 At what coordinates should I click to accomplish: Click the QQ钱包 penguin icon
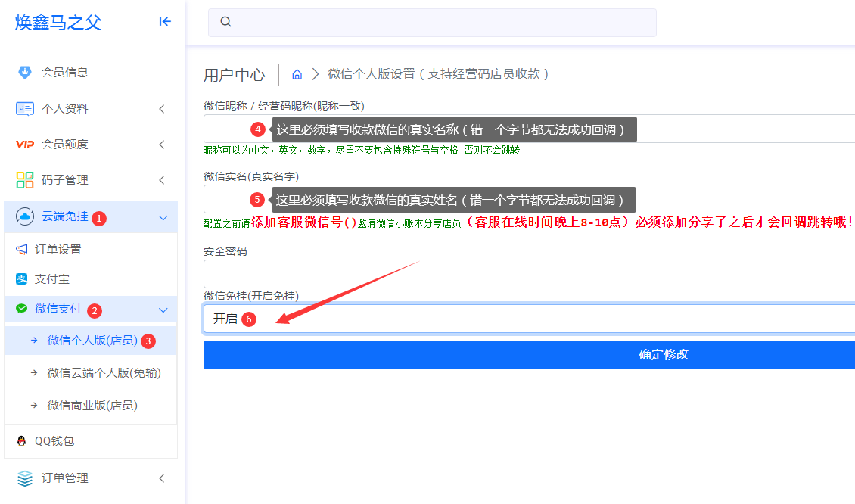tap(21, 440)
